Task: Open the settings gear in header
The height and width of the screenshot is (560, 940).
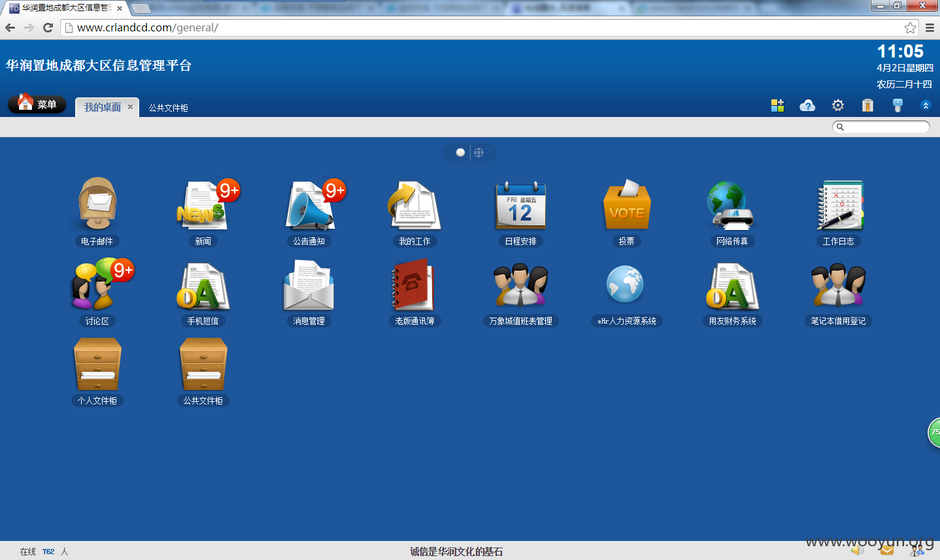Action: click(837, 105)
